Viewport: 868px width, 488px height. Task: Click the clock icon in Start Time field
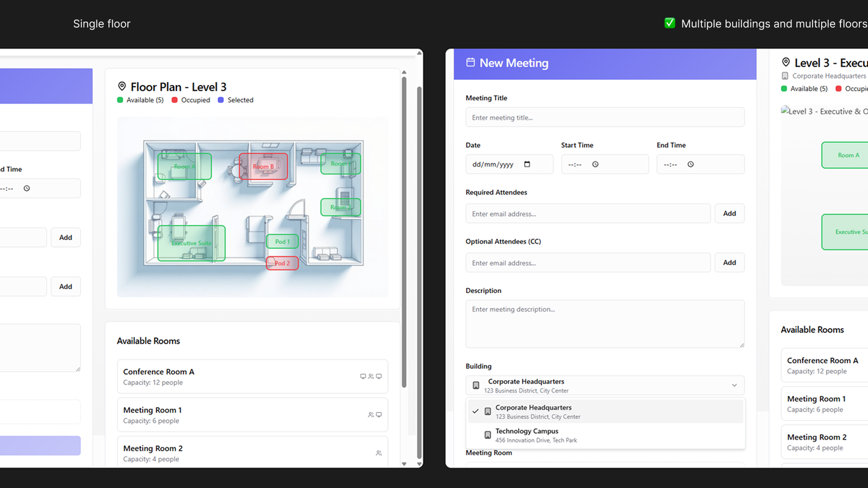pos(595,164)
